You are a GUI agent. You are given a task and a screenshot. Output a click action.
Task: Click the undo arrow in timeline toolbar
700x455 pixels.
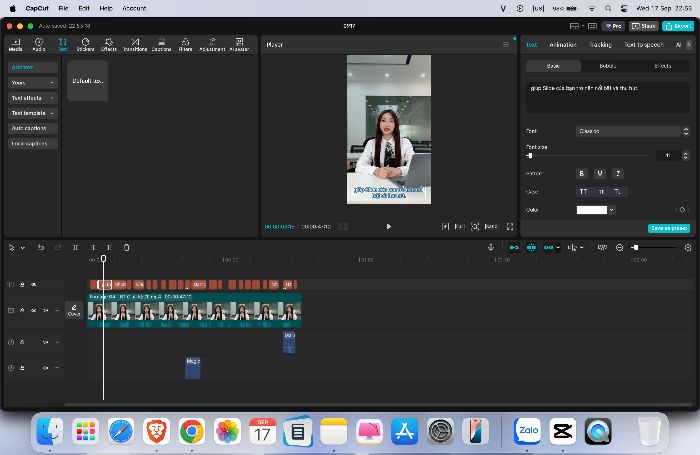[41, 247]
